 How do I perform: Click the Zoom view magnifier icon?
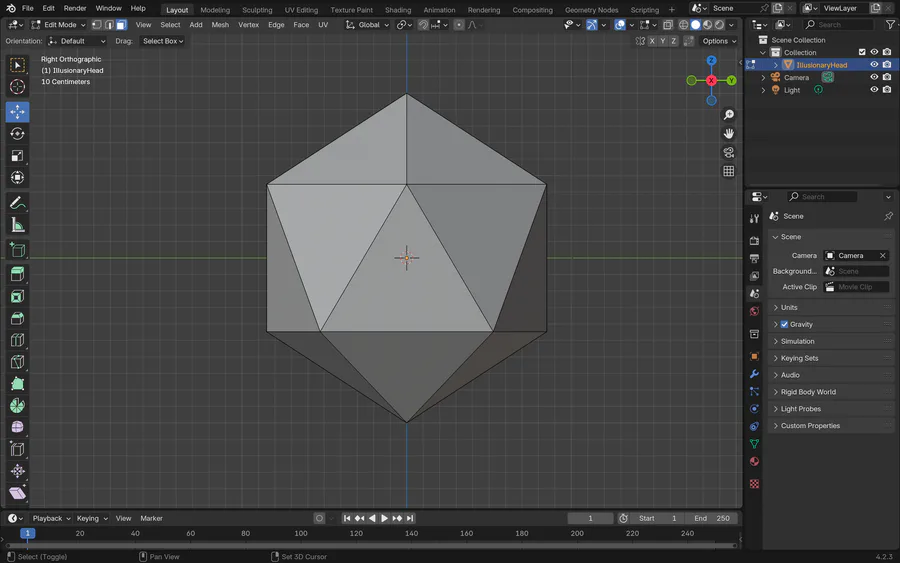[728, 115]
